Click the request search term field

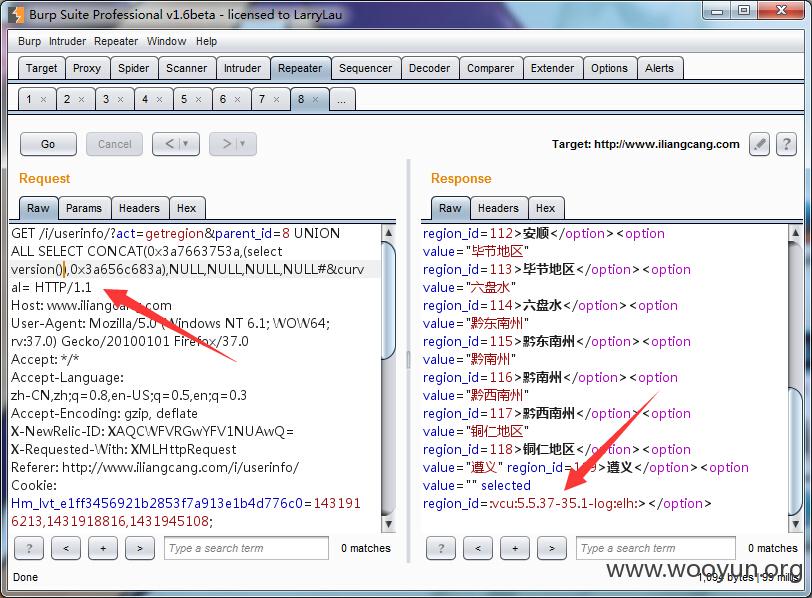246,548
